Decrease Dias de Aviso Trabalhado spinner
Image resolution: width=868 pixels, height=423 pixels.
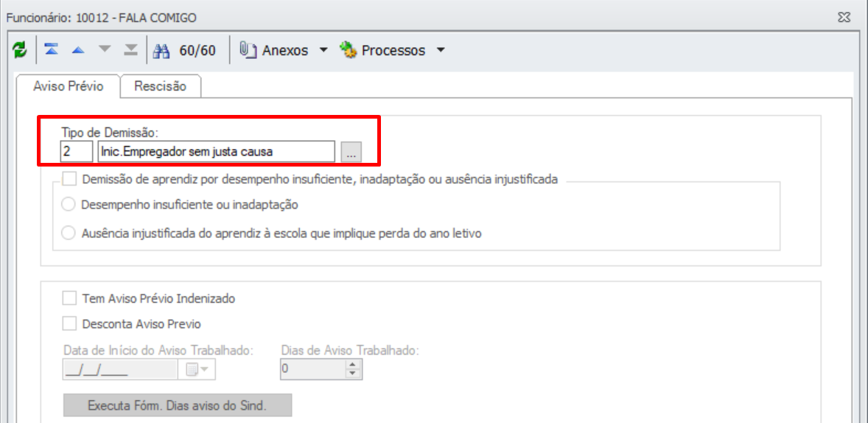pyautogui.click(x=353, y=374)
